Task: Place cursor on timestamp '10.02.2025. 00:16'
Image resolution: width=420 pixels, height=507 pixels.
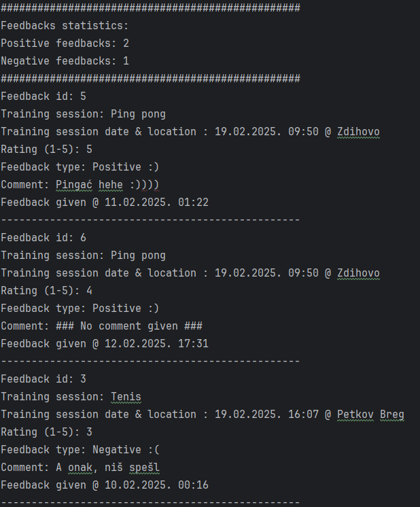Action: (156, 485)
